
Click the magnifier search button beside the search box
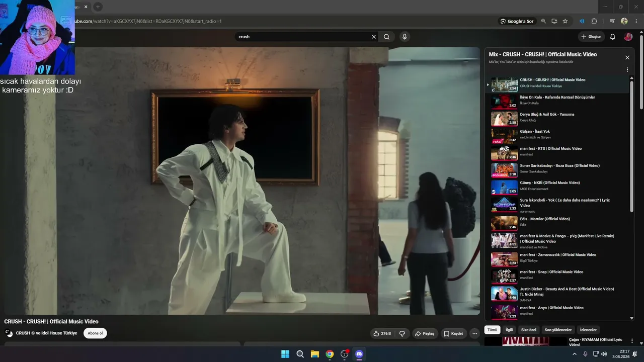(x=386, y=37)
